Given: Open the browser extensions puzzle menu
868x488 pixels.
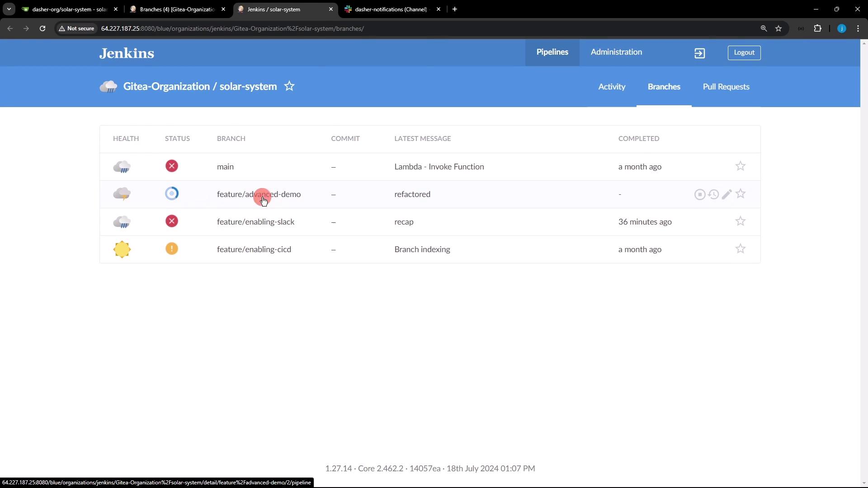Looking at the screenshot, I should click(817, 28).
